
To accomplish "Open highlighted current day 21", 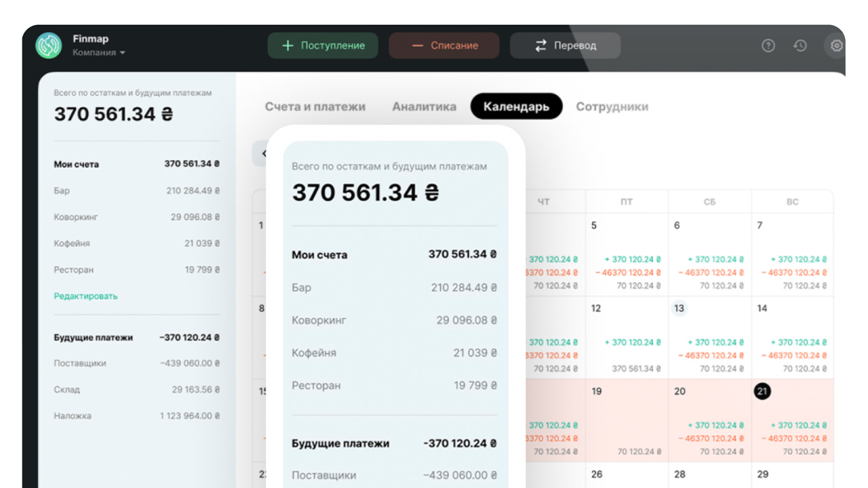I will pyautogui.click(x=762, y=391).
